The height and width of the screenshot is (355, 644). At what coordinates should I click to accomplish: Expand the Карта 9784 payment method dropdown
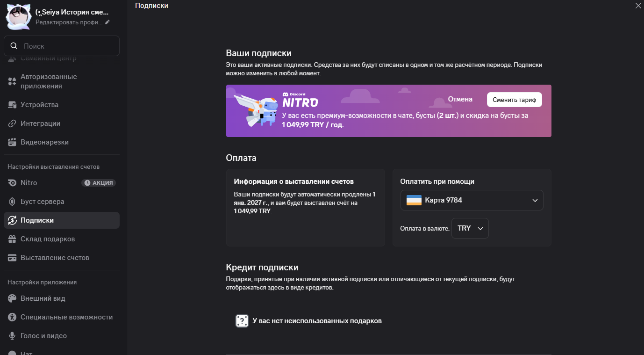point(472,200)
